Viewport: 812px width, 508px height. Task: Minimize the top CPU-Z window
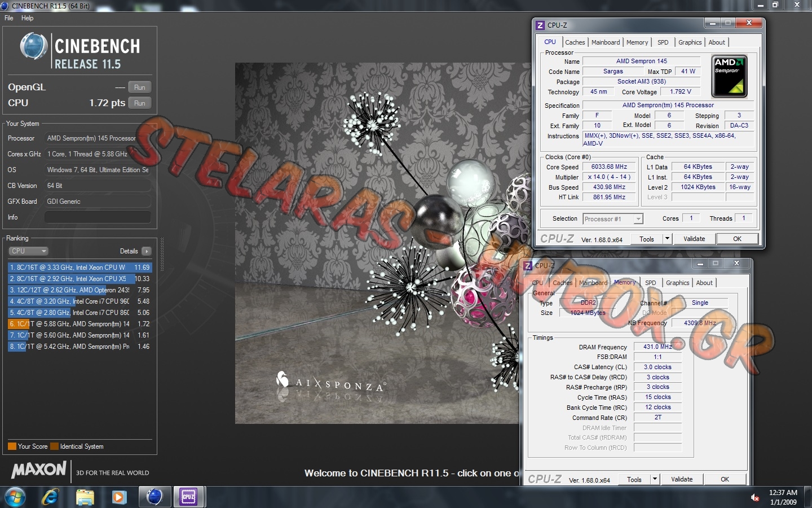[x=713, y=23]
